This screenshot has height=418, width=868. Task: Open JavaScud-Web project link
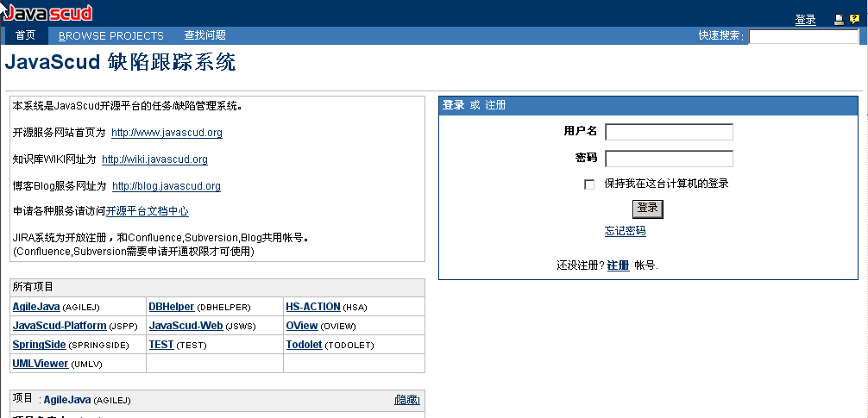tap(186, 325)
